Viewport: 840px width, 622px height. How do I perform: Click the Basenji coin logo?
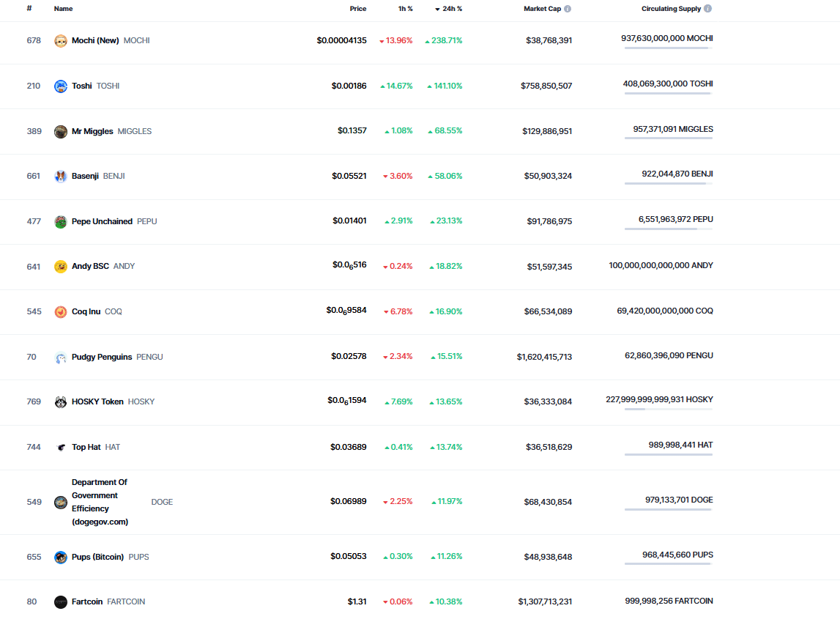tap(61, 177)
